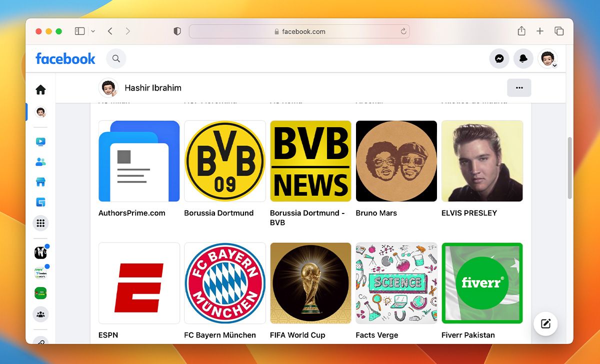Click the Safari Share icon

[521, 31]
